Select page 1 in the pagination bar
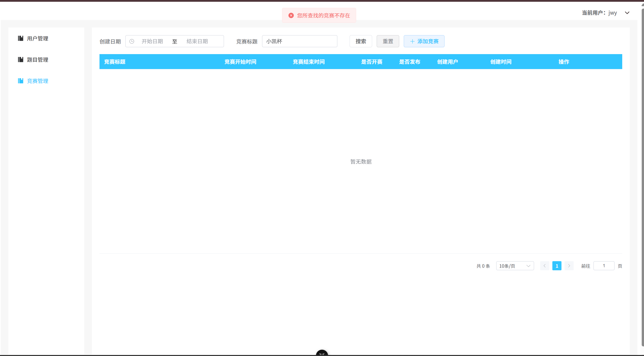Viewport: 644px width, 356px height. coord(557,266)
